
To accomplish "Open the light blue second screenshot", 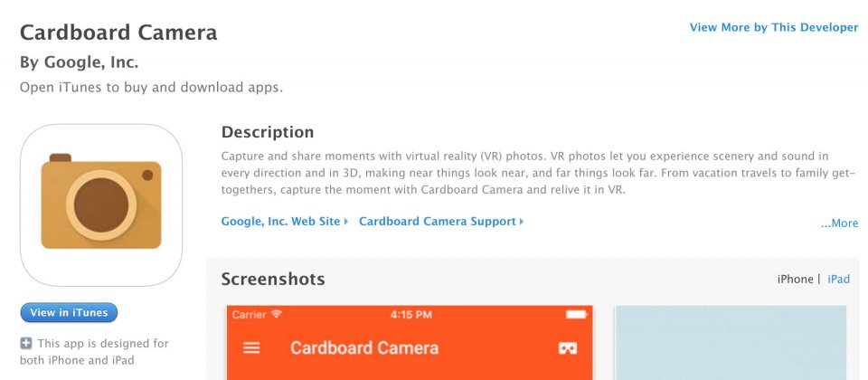I will (x=731, y=344).
